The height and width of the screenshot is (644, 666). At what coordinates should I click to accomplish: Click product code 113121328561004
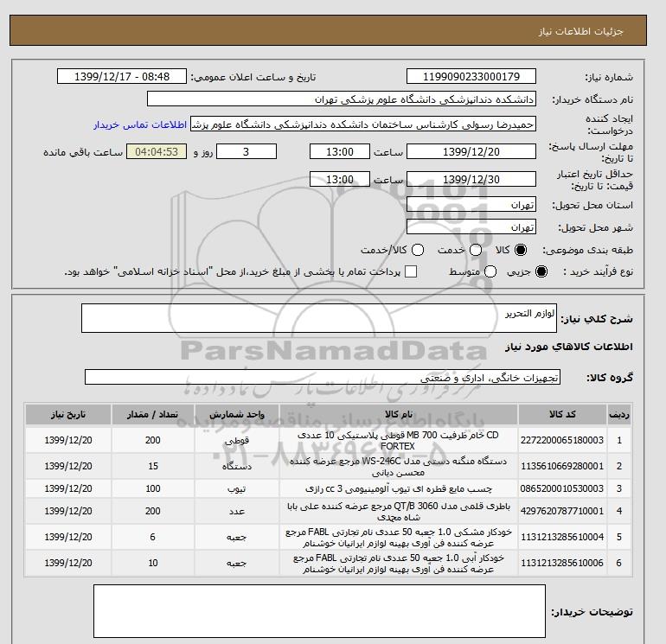tap(562, 537)
